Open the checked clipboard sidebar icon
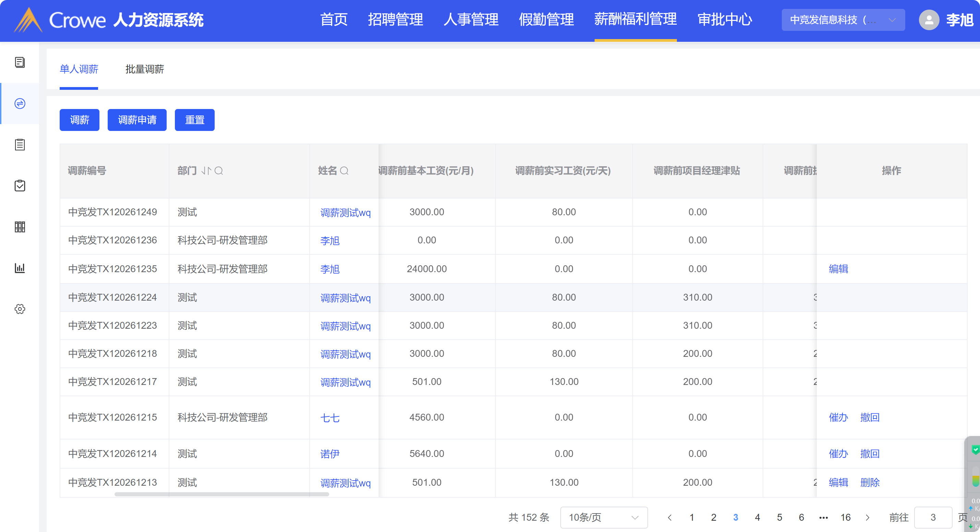The image size is (980, 532). click(20, 185)
